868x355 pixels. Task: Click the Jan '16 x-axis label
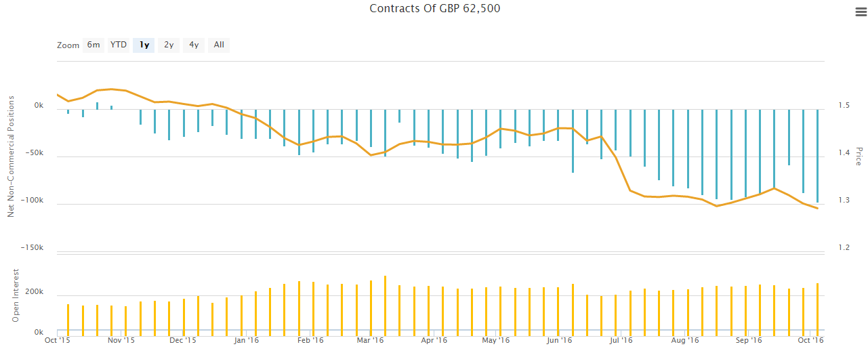click(245, 341)
